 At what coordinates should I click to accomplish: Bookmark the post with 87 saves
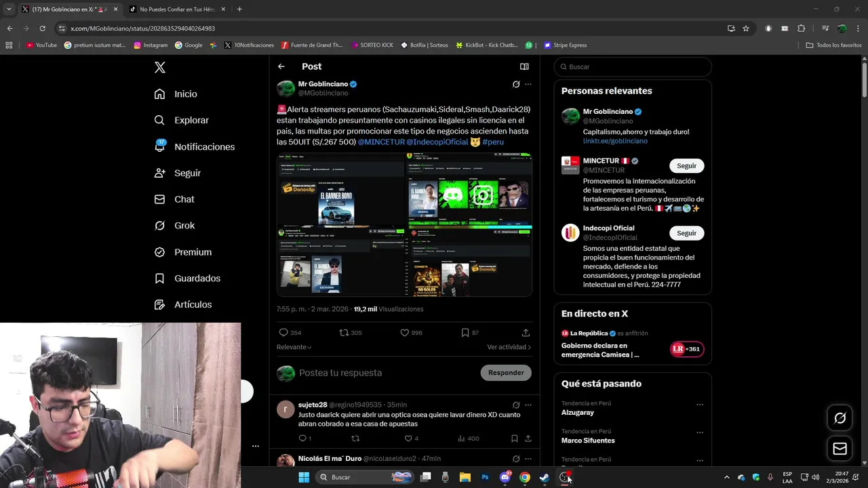tap(465, 333)
